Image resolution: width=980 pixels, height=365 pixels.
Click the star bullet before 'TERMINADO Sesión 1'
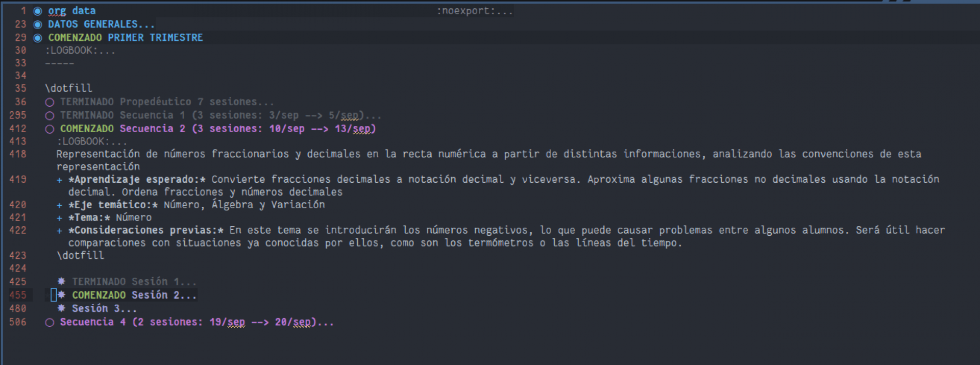tap(61, 281)
